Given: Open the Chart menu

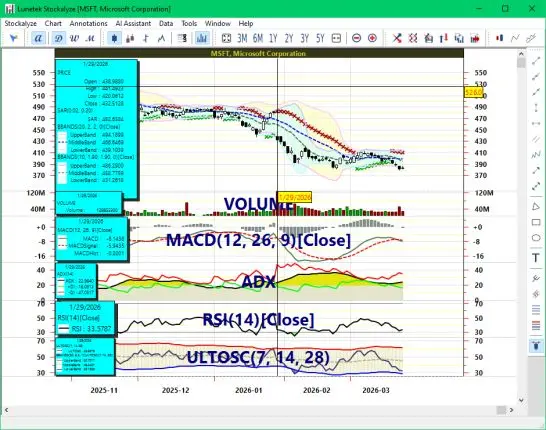Looking at the screenshot, I should (53, 24).
